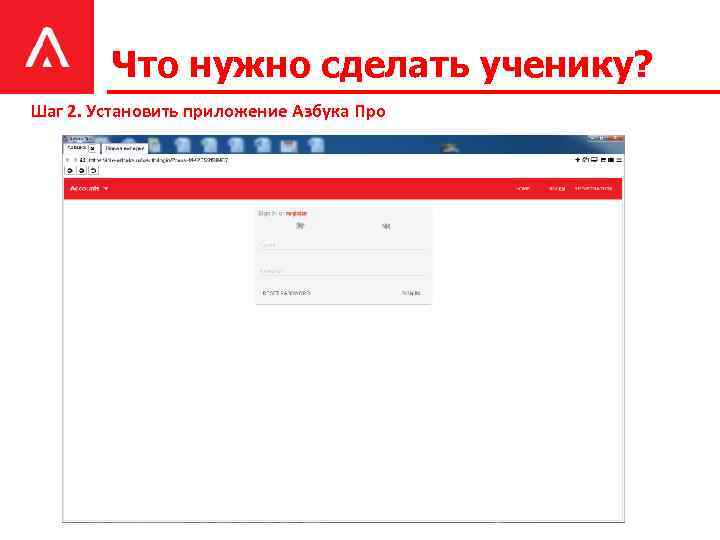Screen dimensions: 720x540
Task: Close the first browser tab
Action: coord(92,148)
